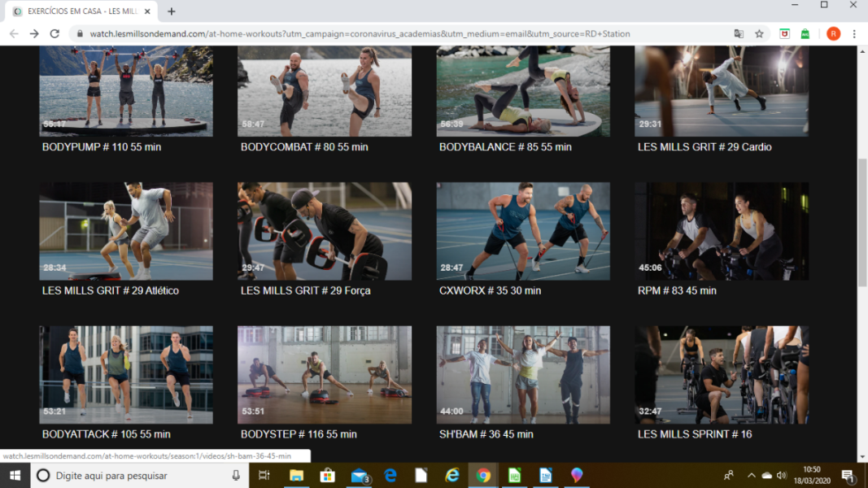Image resolution: width=868 pixels, height=488 pixels.
Task: Open Task View from the taskbar
Action: (264, 475)
